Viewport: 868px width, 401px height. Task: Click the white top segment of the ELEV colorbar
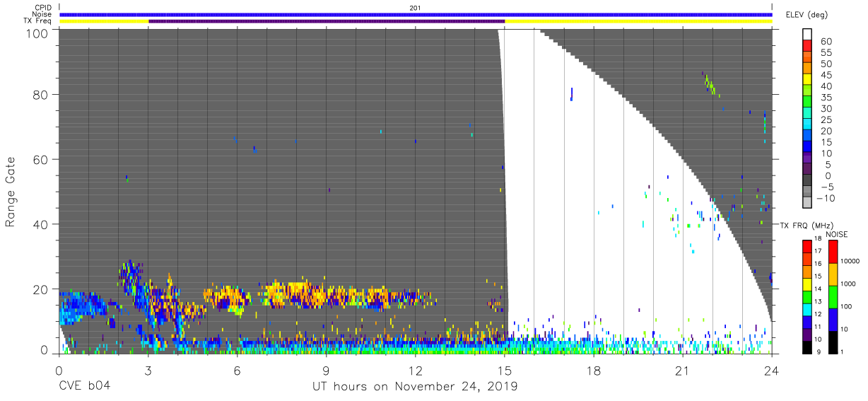click(807, 34)
